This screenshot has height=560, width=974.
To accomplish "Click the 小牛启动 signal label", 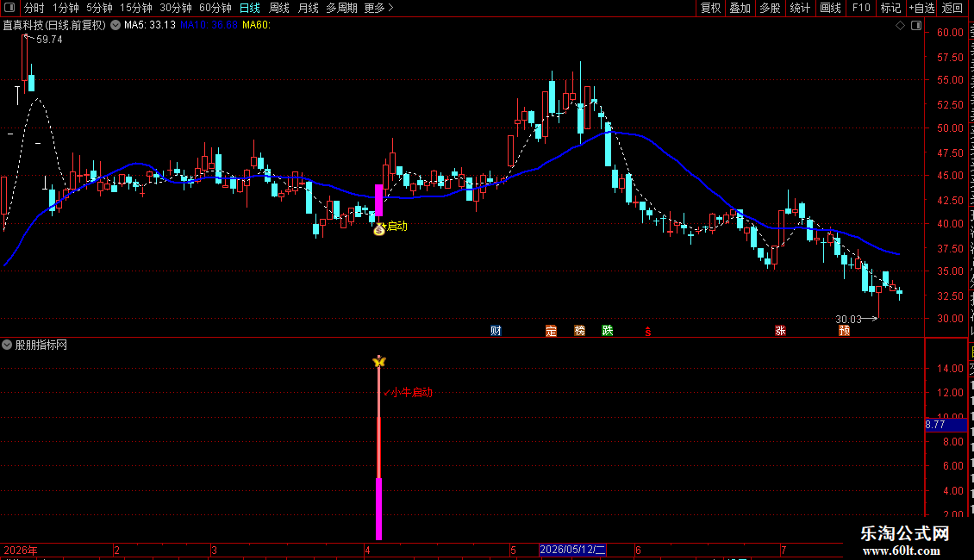I will tap(408, 392).
